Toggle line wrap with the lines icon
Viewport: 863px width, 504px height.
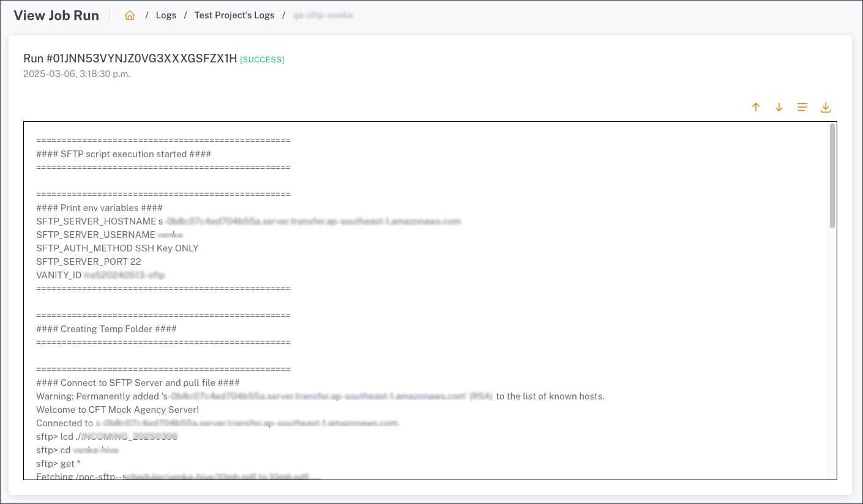click(802, 107)
